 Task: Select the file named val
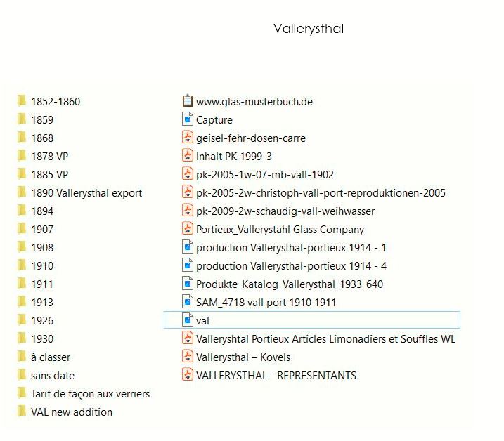point(203,320)
